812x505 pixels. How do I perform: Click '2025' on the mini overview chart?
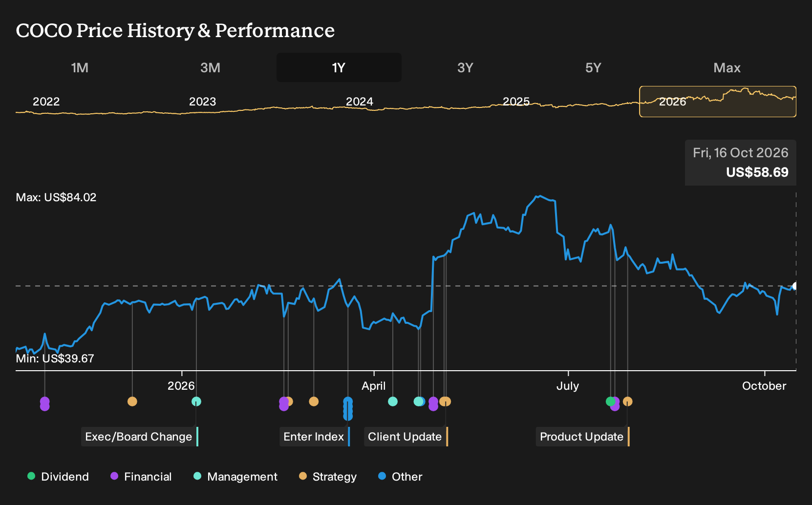[516, 102]
